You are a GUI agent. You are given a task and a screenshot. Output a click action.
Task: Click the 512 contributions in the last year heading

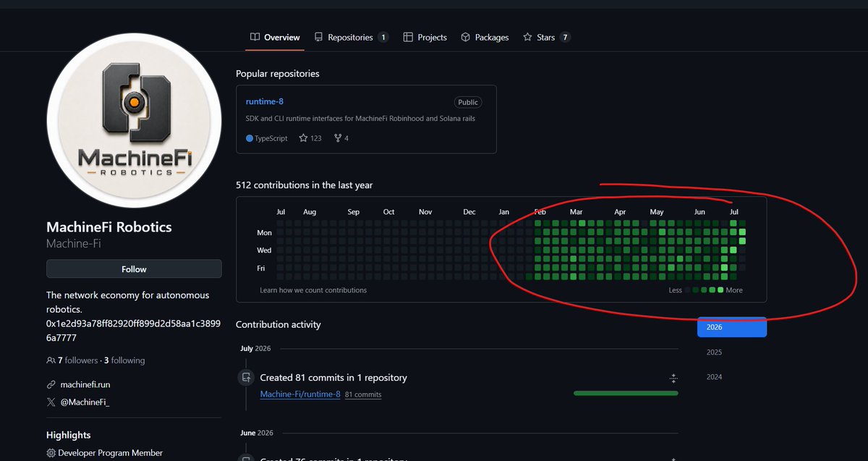click(x=305, y=185)
